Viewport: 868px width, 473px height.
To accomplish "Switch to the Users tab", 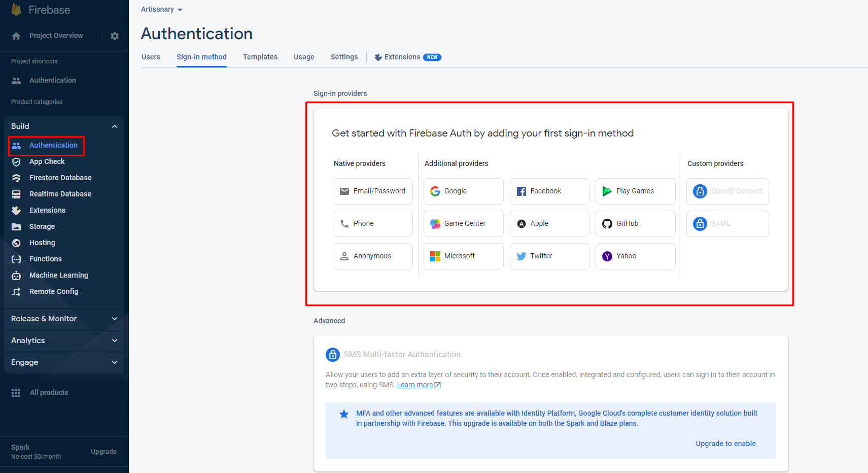I will (151, 57).
